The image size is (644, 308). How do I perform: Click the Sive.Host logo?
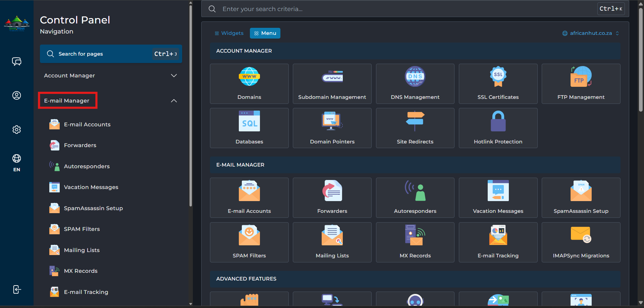pos(17,23)
